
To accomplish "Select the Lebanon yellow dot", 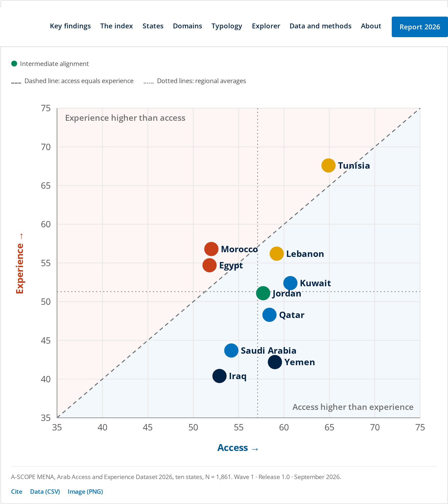I will [x=277, y=253].
